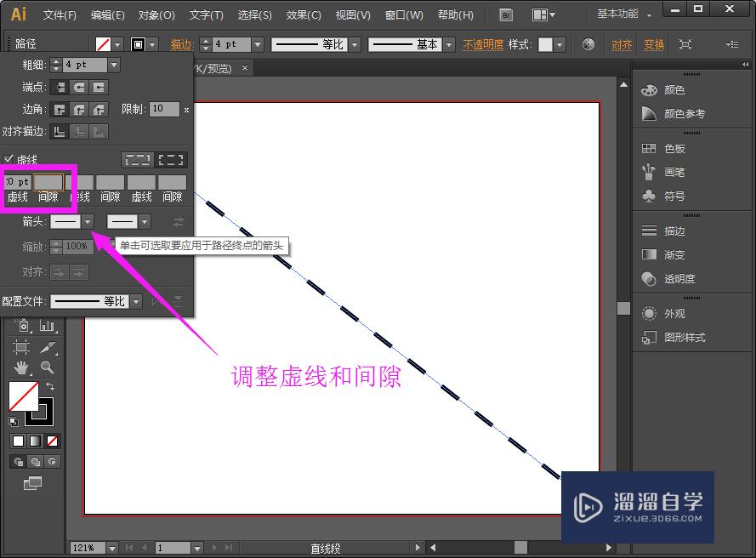Open the 描边 stroke panel in dock
Image resolution: width=756 pixels, height=558 pixels.
[x=663, y=231]
